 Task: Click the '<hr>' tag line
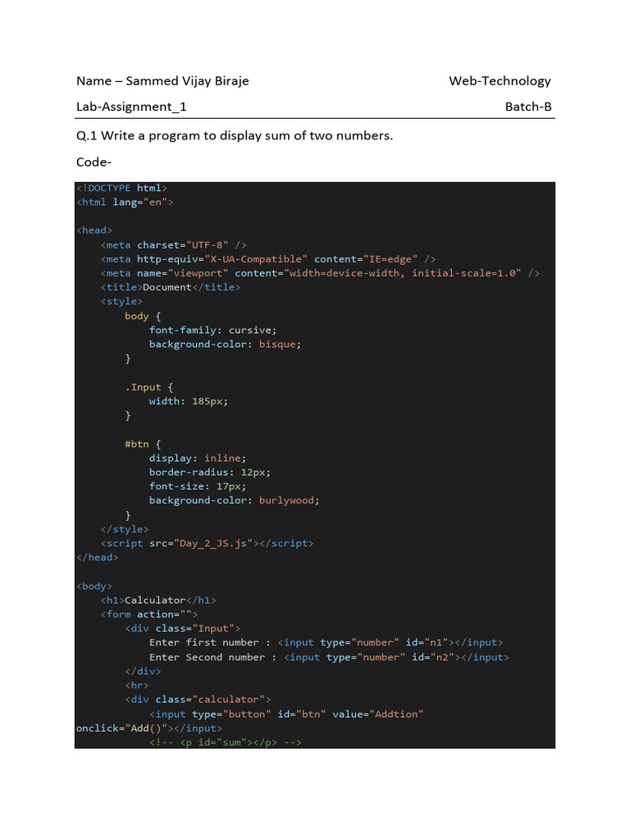[x=137, y=685]
